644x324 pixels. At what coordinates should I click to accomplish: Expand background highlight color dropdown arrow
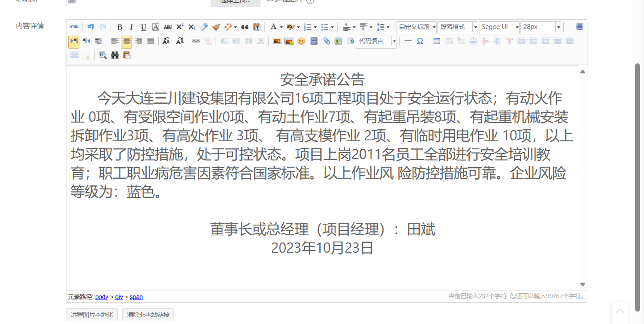[298, 27]
